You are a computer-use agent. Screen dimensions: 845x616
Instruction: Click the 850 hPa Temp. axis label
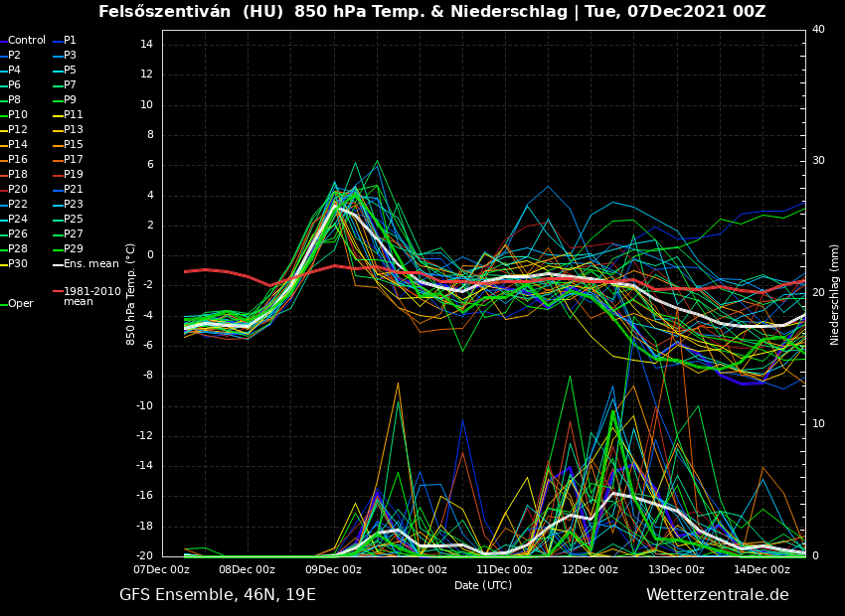pos(131,294)
